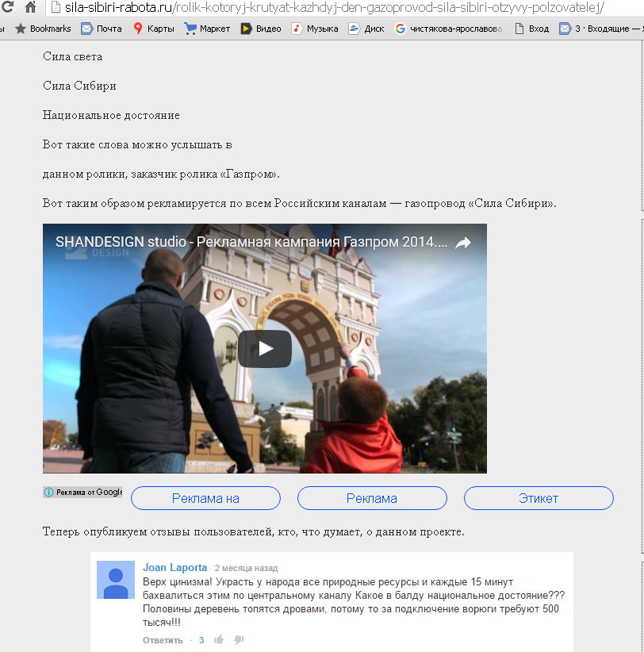Click the comment like count '3'

201,640
